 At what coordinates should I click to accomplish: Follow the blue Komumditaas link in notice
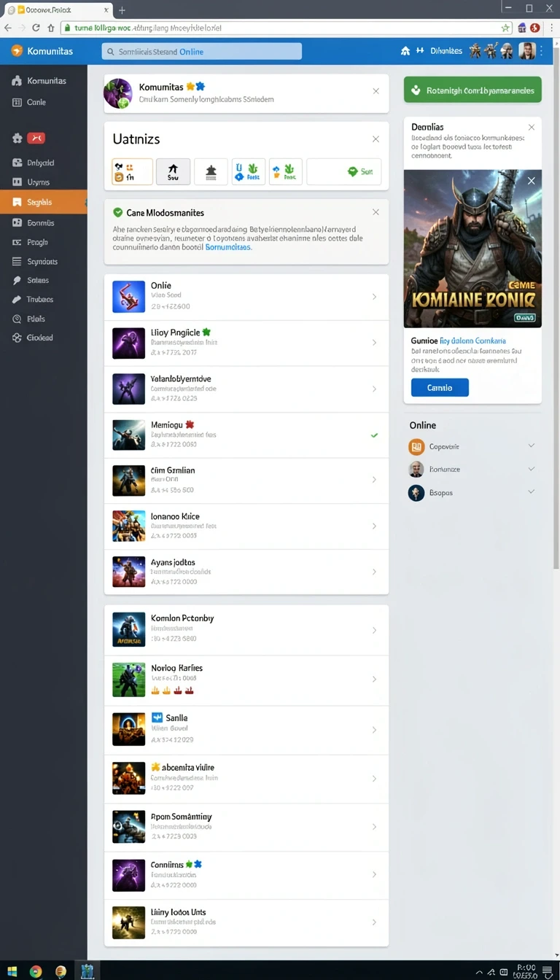228,248
